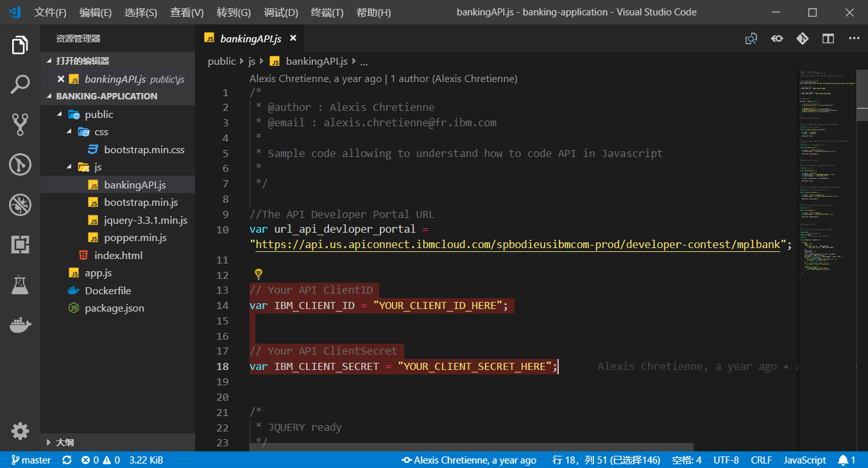Open index.html in the file tree

[117, 255]
